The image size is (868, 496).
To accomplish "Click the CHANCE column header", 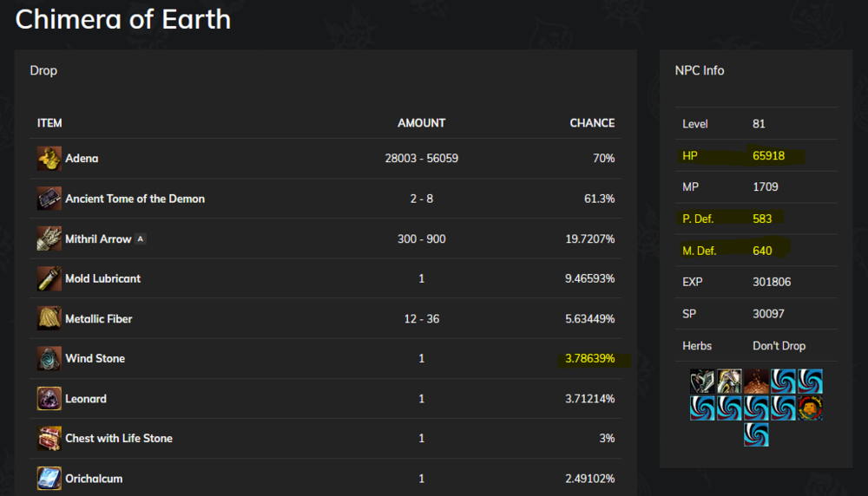I will pos(592,123).
